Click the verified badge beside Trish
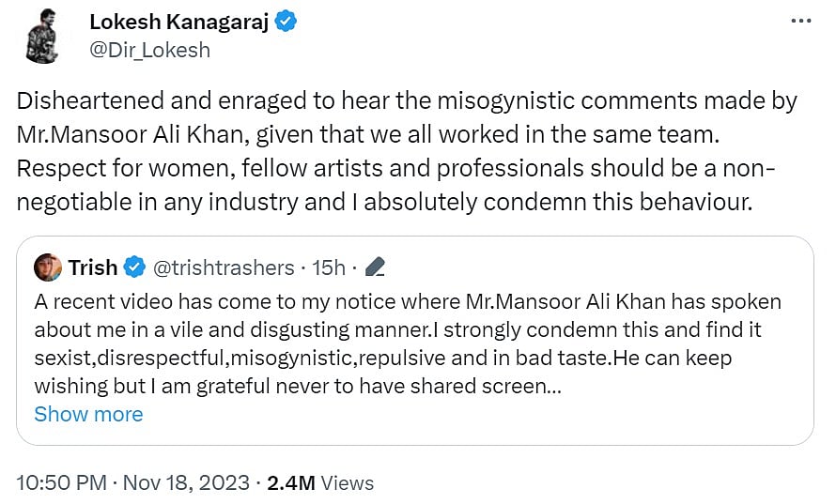Image resolution: width=836 pixels, height=504 pixels. coord(134,268)
